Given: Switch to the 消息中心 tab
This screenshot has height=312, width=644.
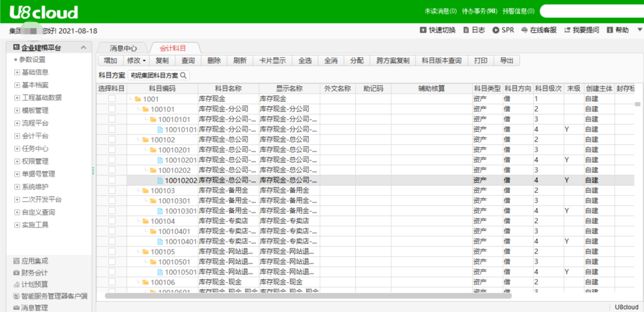Looking at the screenshot, I should tap(123, 48).
